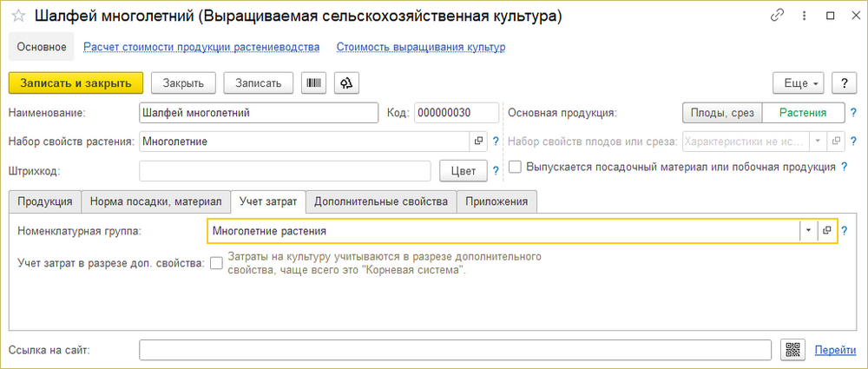Open the Еще menu dropdown

pos(799,83)
